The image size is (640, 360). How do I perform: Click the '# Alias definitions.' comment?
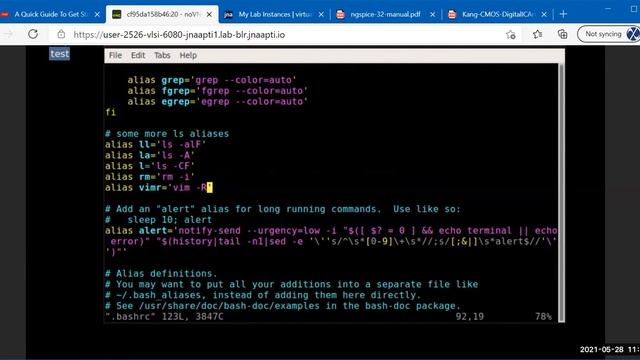point(161,273)
